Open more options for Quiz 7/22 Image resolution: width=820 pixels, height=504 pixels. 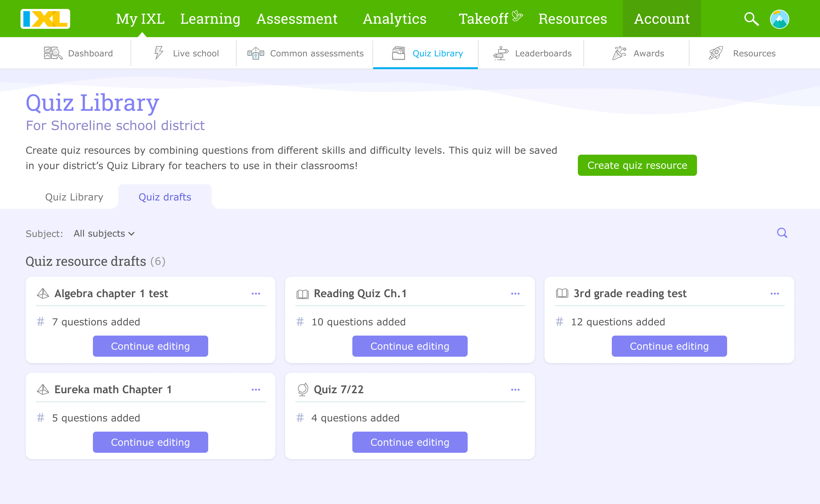coord(515,390)
